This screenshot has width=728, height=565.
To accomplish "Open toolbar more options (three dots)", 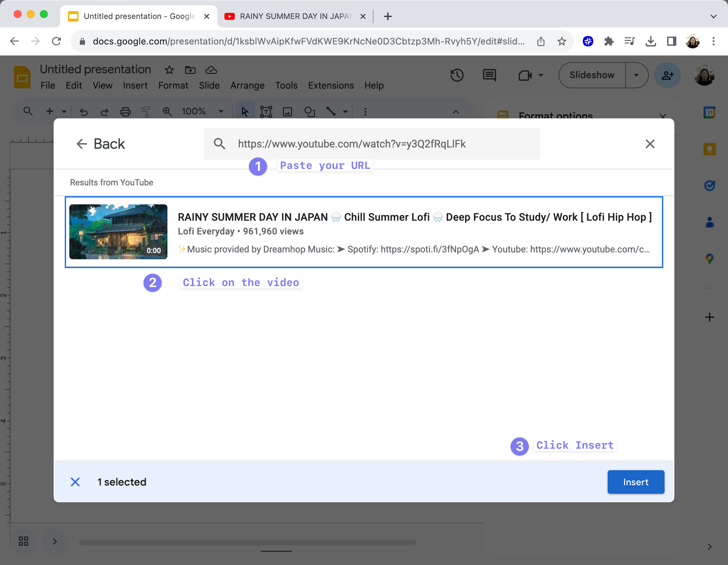I will pyautogui.click(x=365, y=112).
